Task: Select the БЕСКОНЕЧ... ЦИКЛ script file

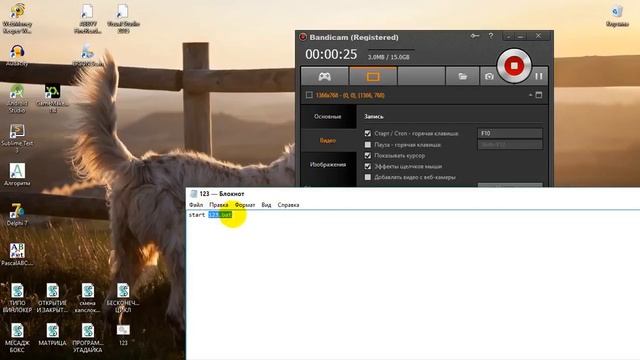Action: click(123, 298)
